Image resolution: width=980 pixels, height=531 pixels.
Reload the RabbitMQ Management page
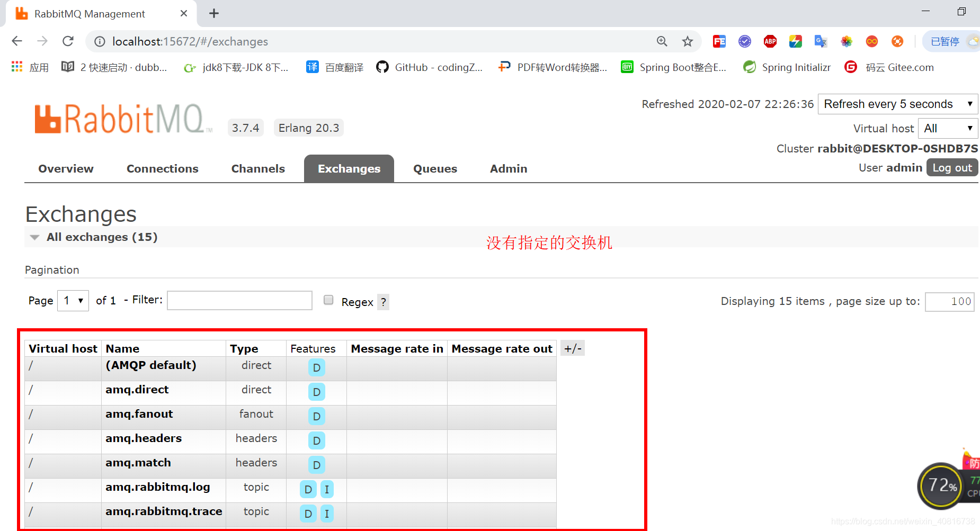(x=68, y=41)
